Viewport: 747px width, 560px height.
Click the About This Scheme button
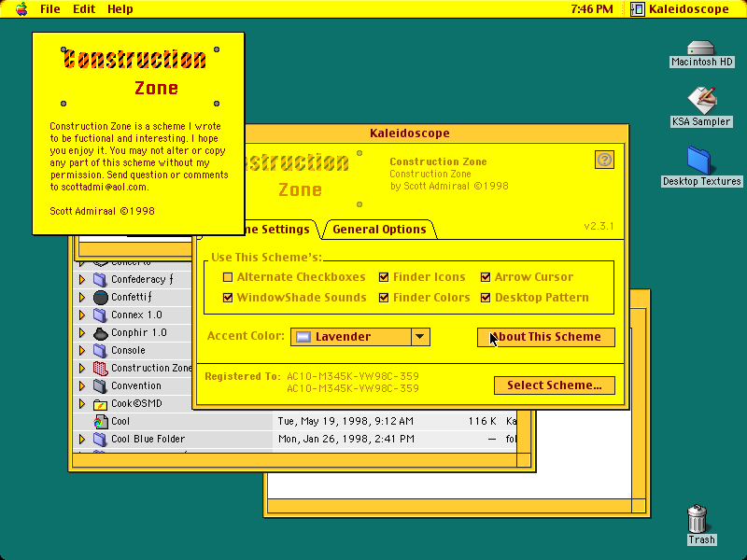pyautogui.click(x=546, y=337)
